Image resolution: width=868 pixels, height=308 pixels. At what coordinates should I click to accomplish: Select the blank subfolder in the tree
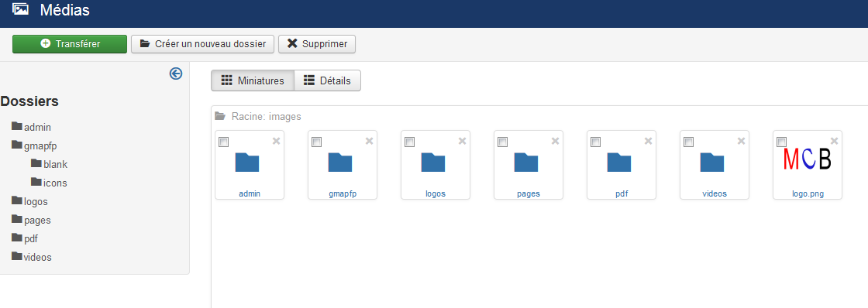pyautogui.click(x=50, y=164)
